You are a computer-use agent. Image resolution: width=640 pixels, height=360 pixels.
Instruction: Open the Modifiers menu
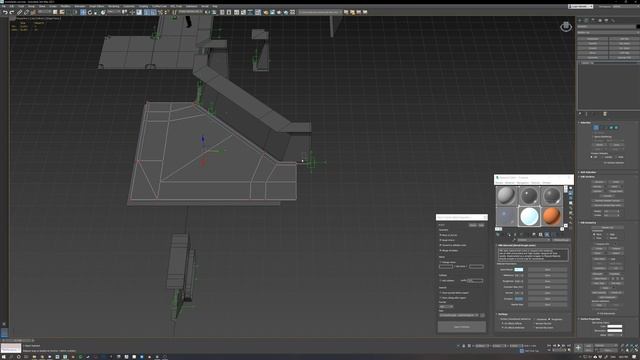[x=65, y=7]
